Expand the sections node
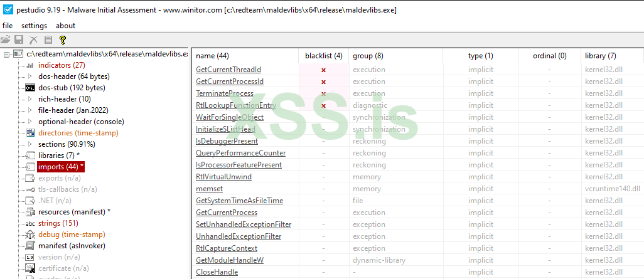 coord(30,144)
